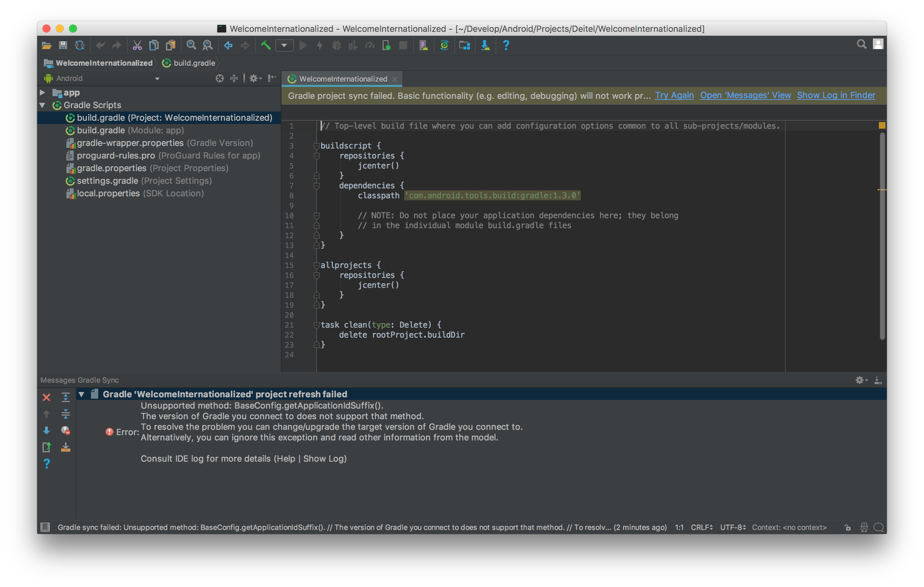This screenshot has height=587, width=924.
Task: Collapse the Gradle Scripts node
Action: tap(42, 105)
